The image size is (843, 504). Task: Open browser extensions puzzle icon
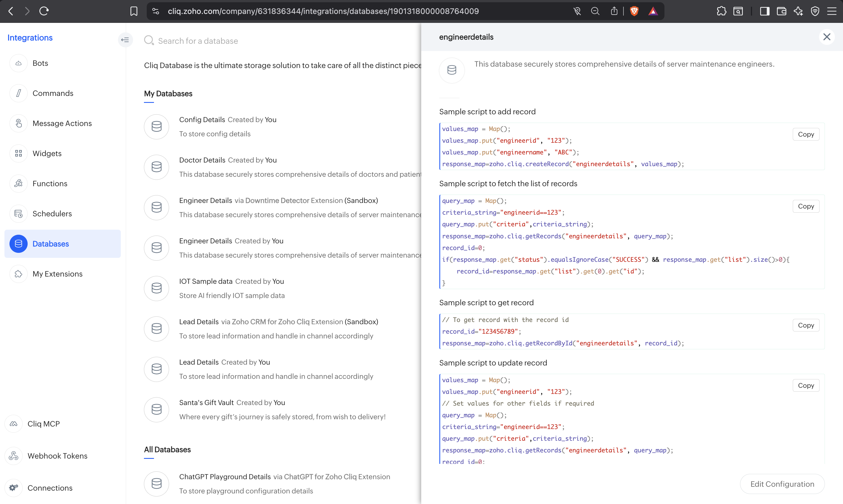point(721,11)
